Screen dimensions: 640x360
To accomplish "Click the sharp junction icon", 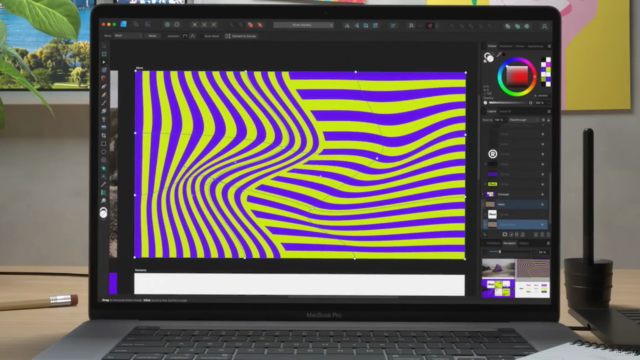I will tap(193, 36).
